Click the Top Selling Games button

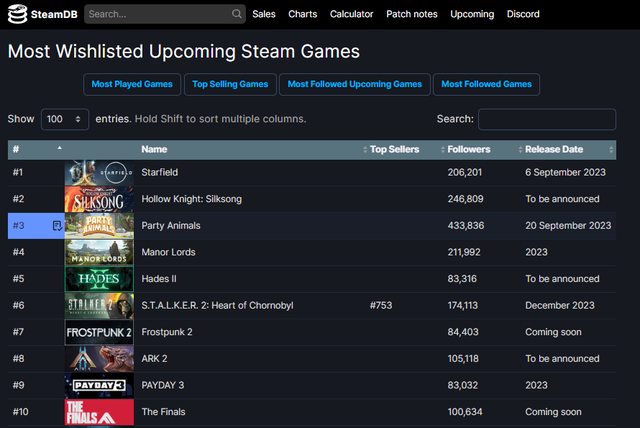click(x=230, y=84)
